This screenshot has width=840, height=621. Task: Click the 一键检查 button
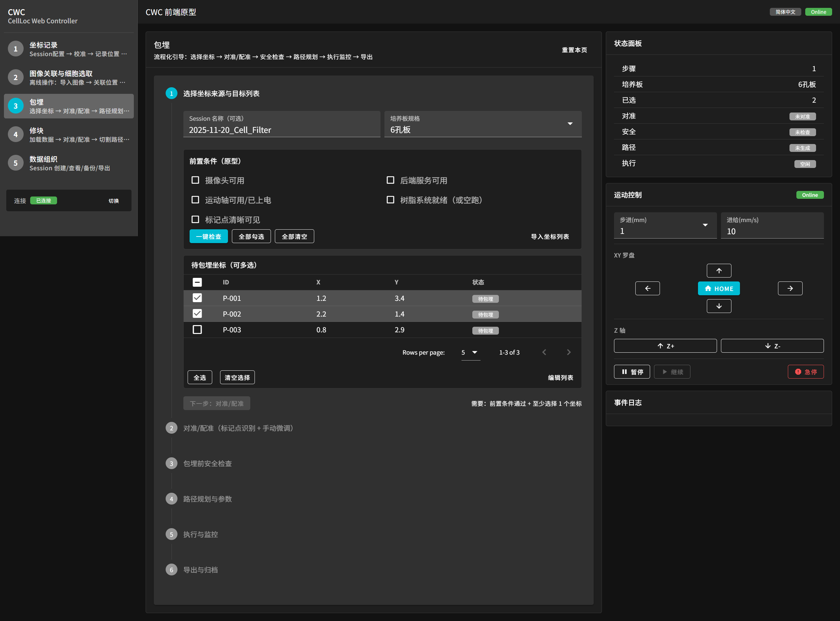pos(208,237)
